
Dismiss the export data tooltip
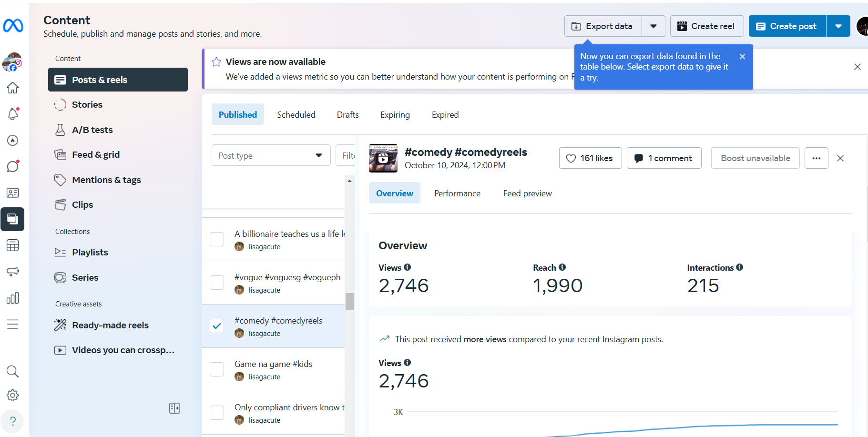coord(742,56)
